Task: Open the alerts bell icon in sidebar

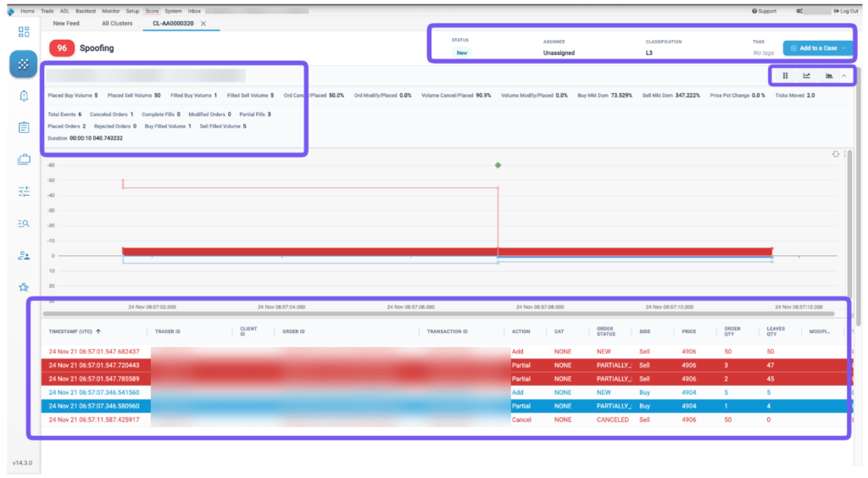Action: click(23, 96)
